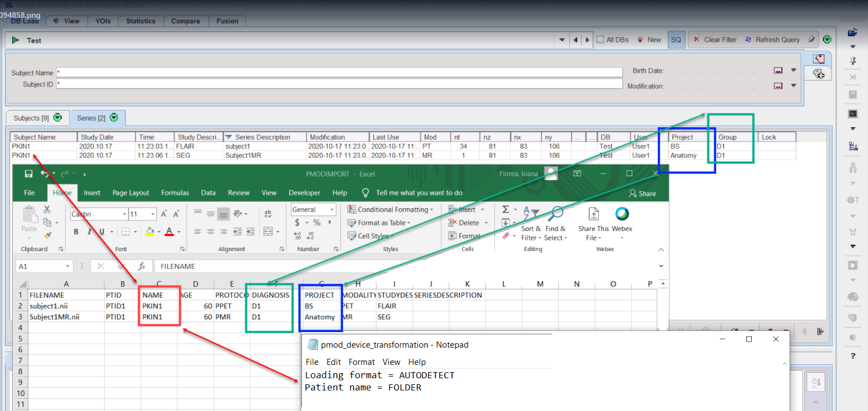Click the eraser icon next to Refresh Query
Viewport: 868px width, 411px height.
click(x=812, y=39)
